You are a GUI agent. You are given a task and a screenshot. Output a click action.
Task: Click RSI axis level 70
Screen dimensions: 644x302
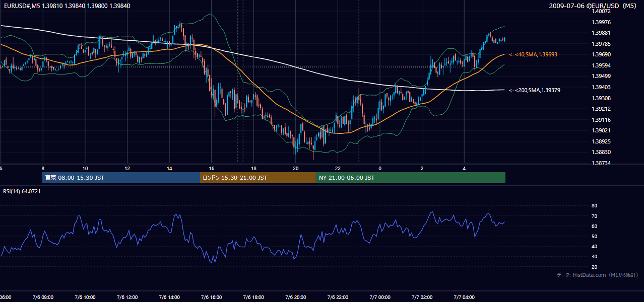(594, 216)
